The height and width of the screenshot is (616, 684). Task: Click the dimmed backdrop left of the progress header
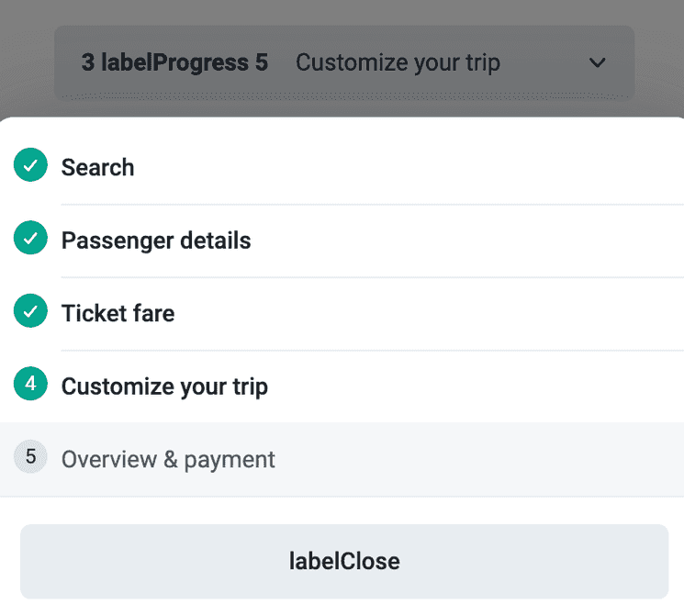[x=26, y=62]
